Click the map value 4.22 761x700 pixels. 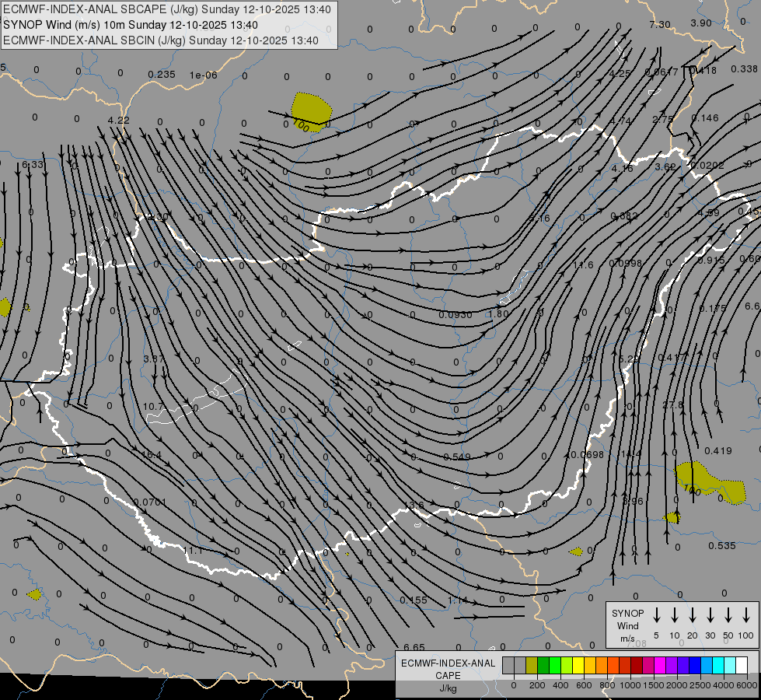tap(118, 120)
